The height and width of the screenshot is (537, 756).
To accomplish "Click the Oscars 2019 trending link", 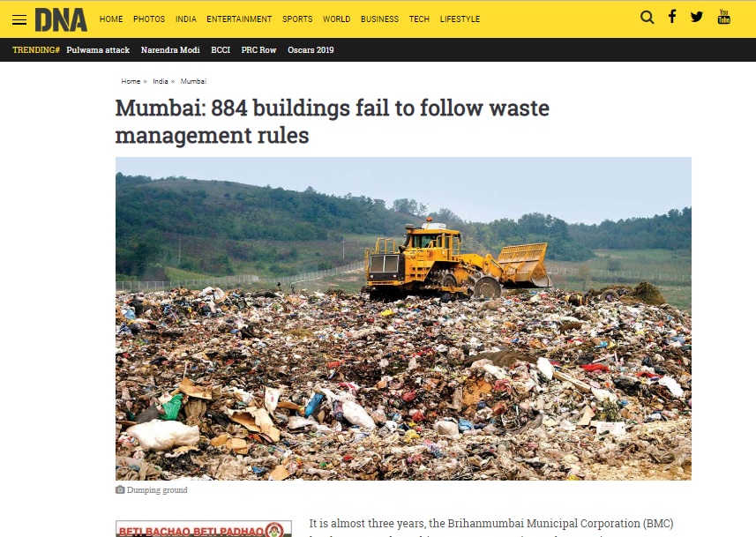I will click(311, 50).
